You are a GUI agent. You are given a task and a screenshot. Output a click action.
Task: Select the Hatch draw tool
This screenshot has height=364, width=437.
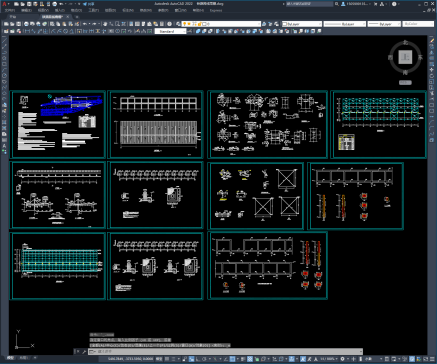[x=4, y=122]
